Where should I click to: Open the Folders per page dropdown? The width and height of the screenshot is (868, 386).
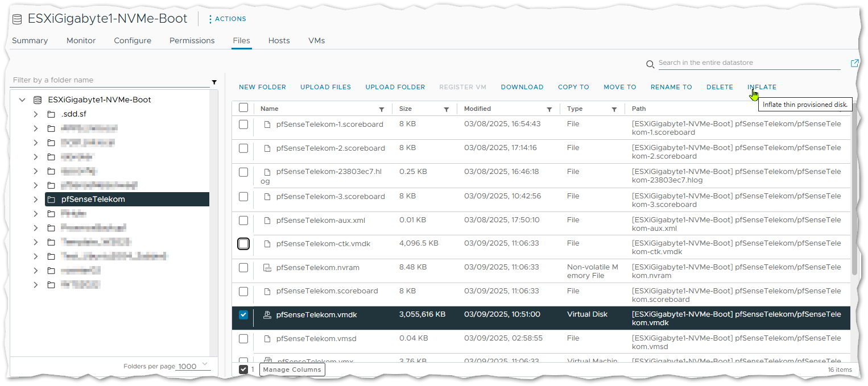pyautogui.click(x=193, y=366)
